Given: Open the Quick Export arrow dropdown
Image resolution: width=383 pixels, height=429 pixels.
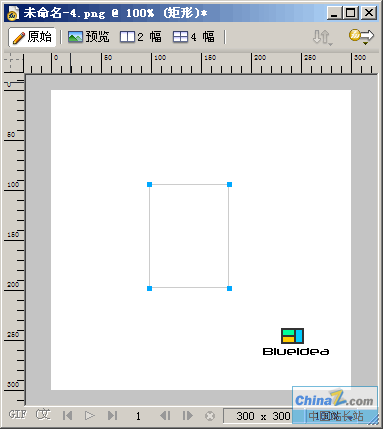Looking at the screenshot, I should pos(361,36).
